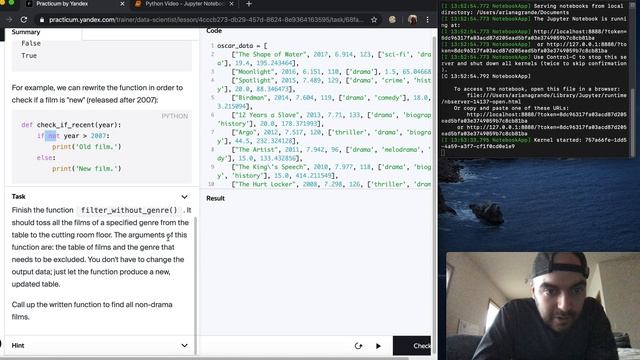Click the Task heading
Viewport: 640px width, 360px height.
tap(18, 196)
